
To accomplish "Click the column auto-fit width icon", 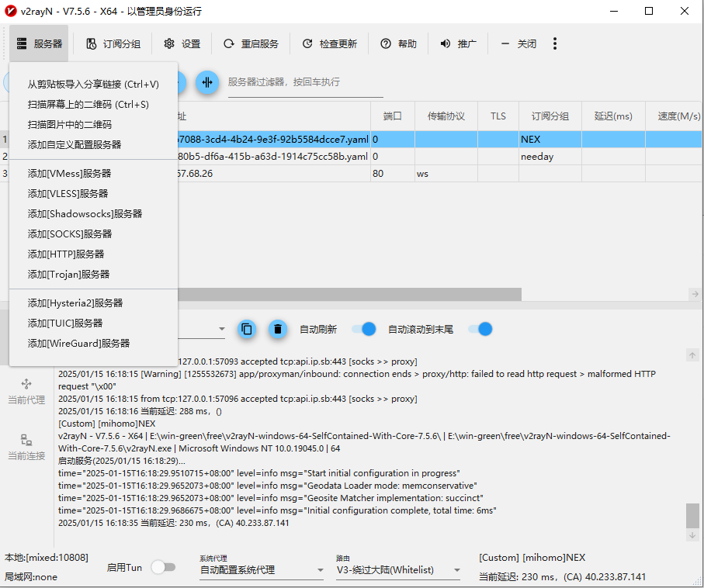I will 206,82.
